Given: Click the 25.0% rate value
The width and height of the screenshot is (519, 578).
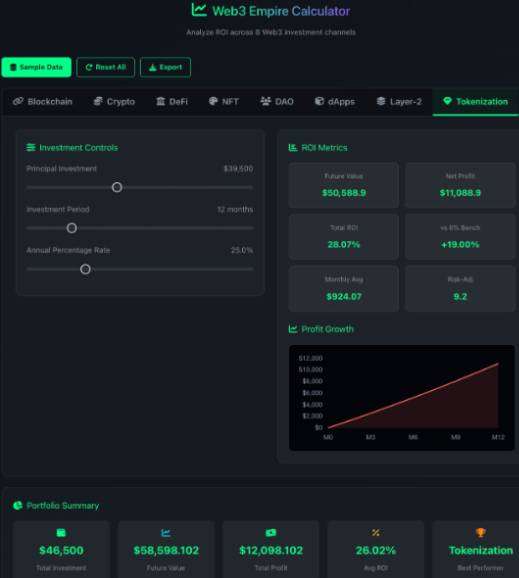Looking at the screenshot, I should click(242, 250).
